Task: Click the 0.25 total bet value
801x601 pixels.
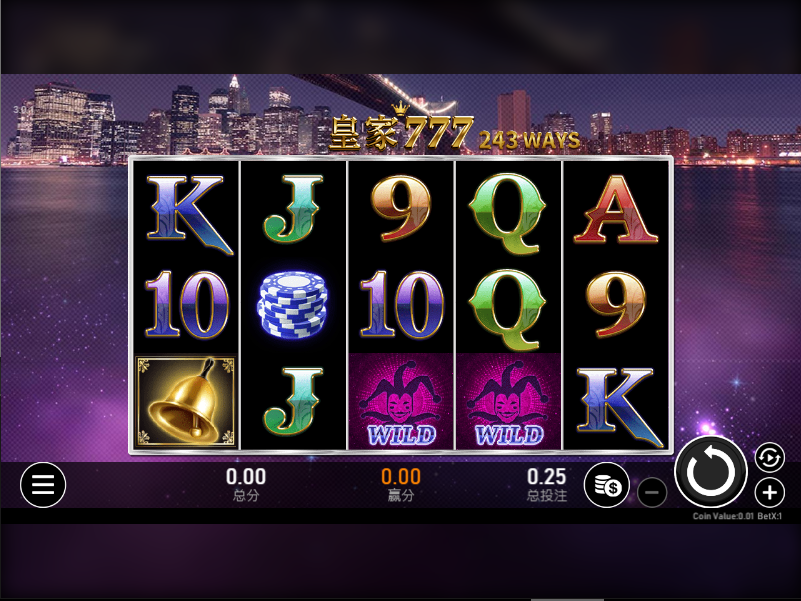Action: click(x=546, y=477)
